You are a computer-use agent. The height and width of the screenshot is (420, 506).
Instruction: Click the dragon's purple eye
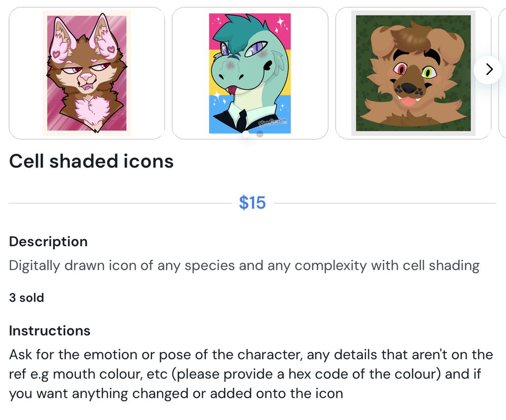pyautogui.click(x=257, y=49)
